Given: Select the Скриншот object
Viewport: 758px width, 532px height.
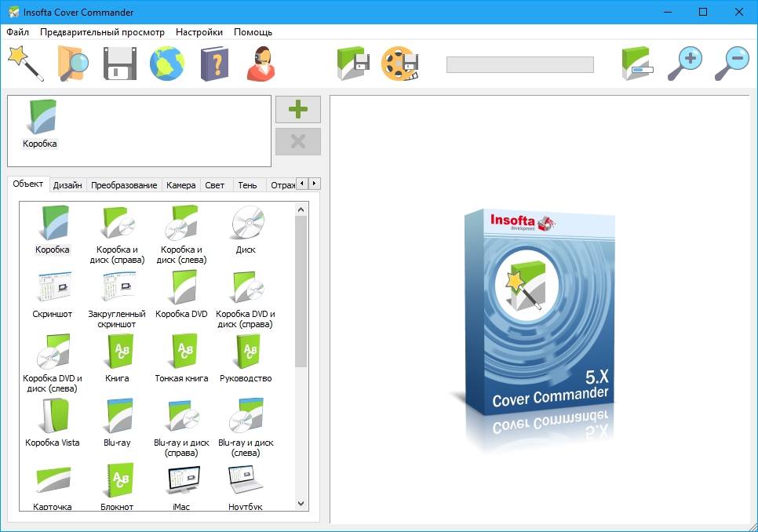Looking at the screenshot, I should coord(53,294).
